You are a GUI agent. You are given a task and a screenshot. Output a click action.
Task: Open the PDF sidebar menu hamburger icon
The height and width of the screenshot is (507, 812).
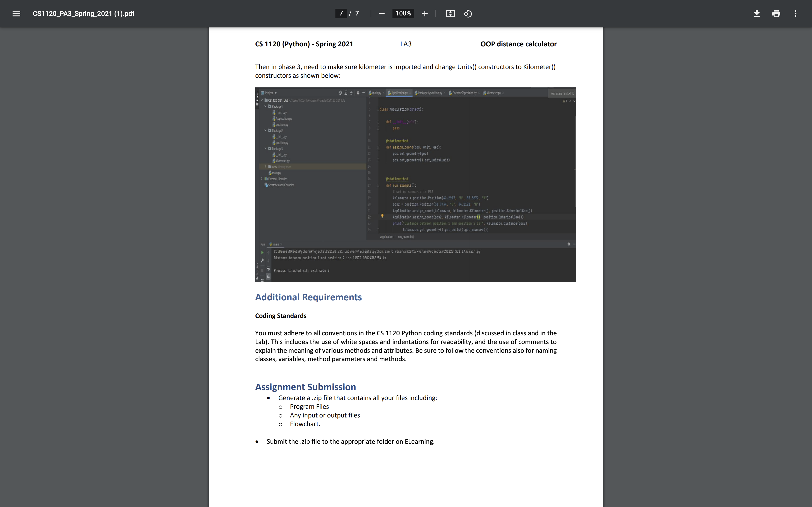point(16,14)
